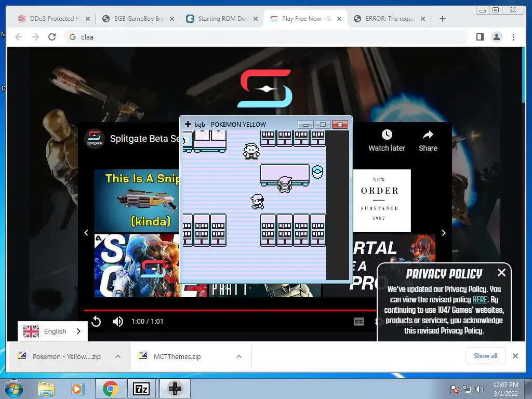Share the Splitgate video
The width and height of the screenshot is (532, 399).
tap(428, 140)
